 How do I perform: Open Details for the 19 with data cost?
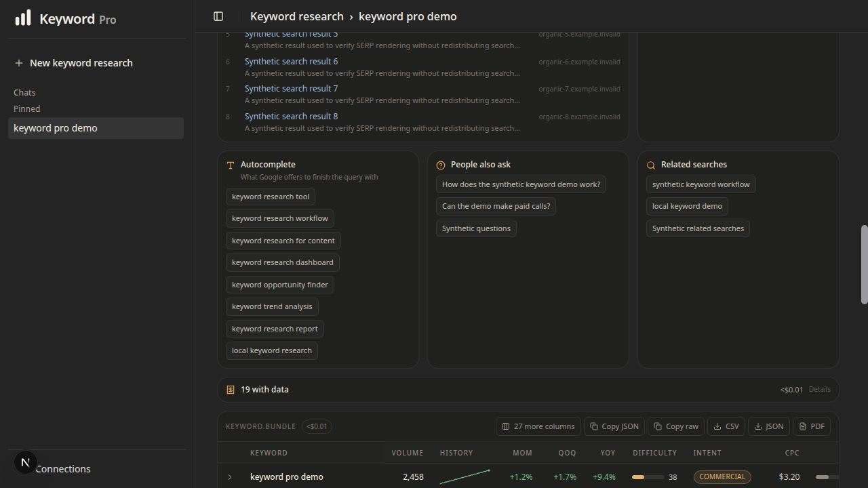click(x=819, y=390)
